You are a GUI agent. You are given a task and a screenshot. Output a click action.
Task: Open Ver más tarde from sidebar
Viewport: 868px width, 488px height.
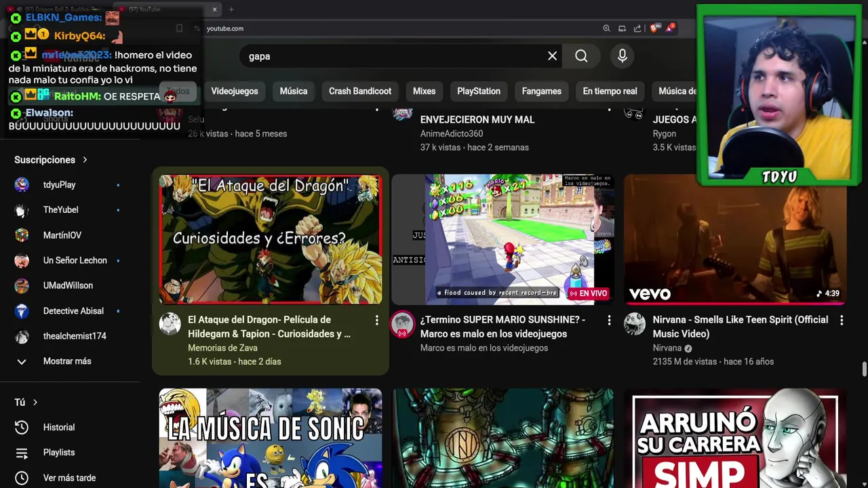click(x=68, y=478)
